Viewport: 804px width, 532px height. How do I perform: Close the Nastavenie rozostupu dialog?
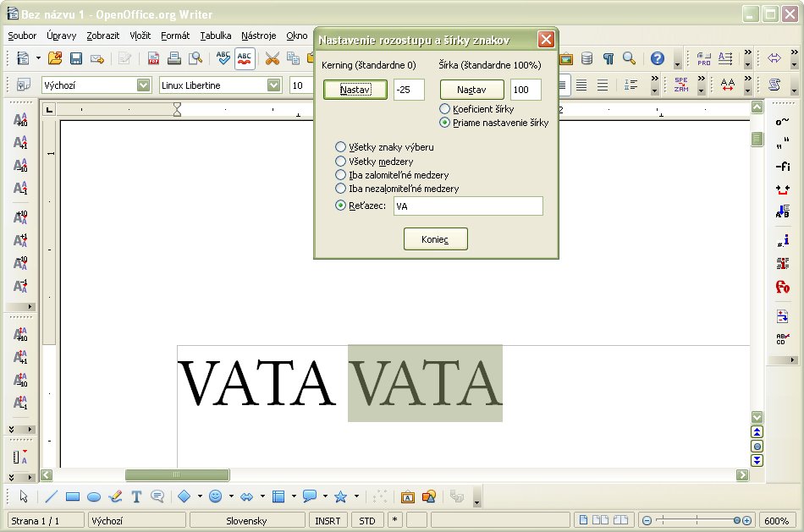(x=546, y=40)
